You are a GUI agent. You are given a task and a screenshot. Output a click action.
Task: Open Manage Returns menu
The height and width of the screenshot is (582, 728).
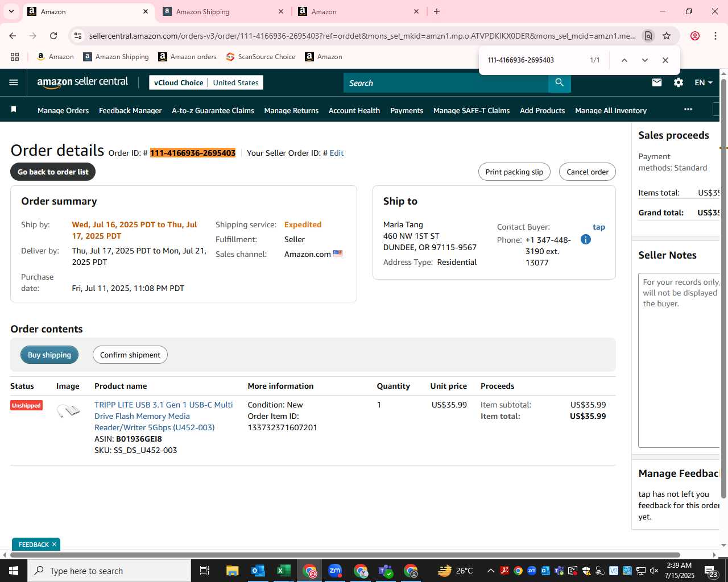click(x=291, y=110)
